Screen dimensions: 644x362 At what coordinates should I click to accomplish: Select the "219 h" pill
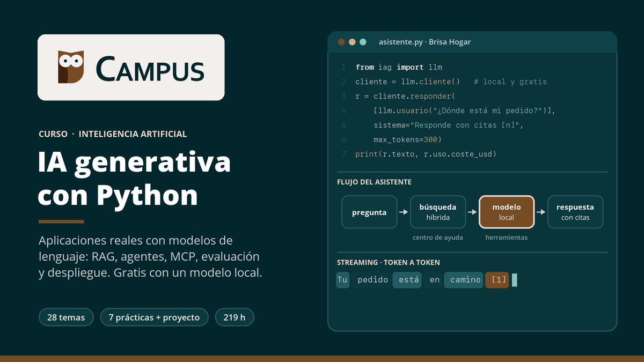pos(235,317)
